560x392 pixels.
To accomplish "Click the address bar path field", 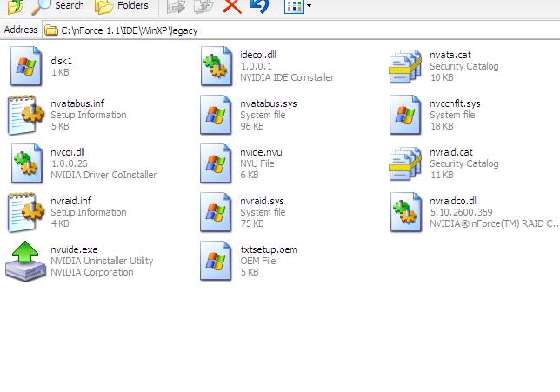I will click(x=301, y=30).
